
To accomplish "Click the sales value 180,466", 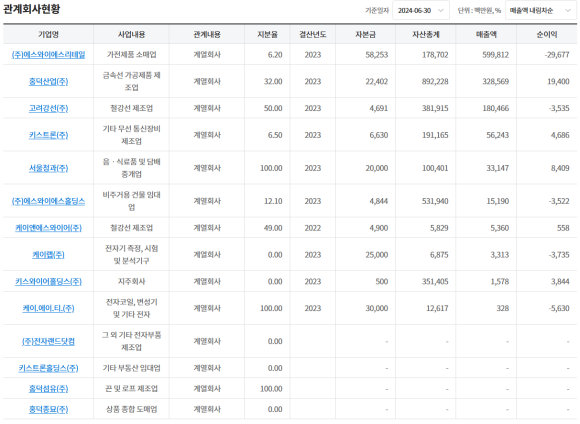I will (495, 108).
